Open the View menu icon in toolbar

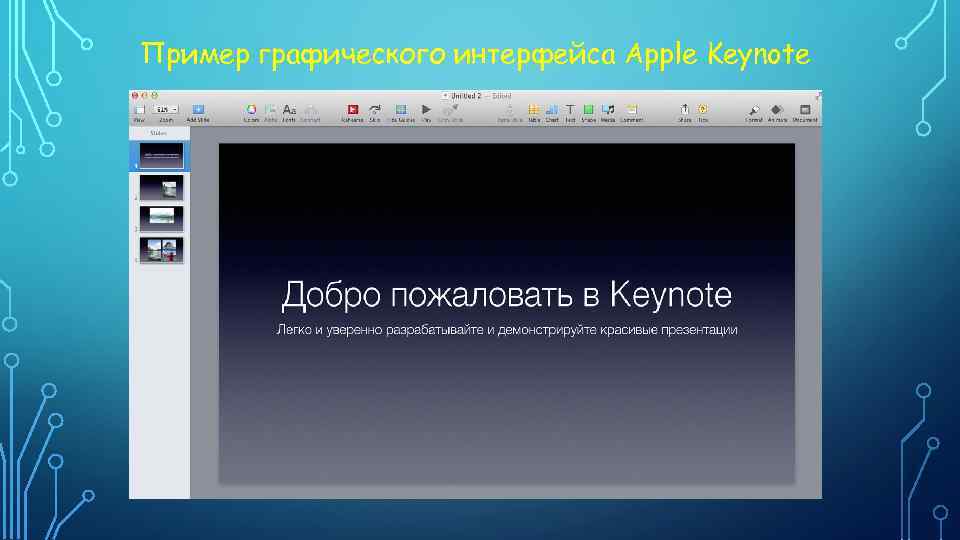click(140, 110)
